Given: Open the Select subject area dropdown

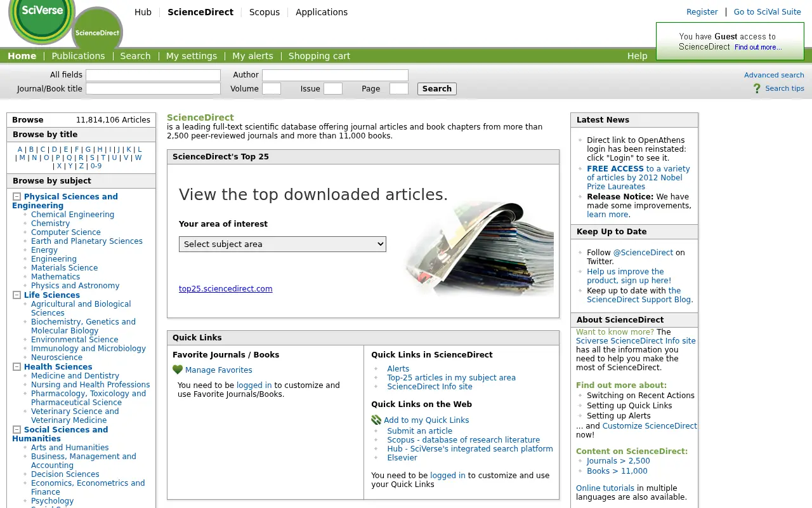Looking at the screenshot, I should click(x=282, y=244).
